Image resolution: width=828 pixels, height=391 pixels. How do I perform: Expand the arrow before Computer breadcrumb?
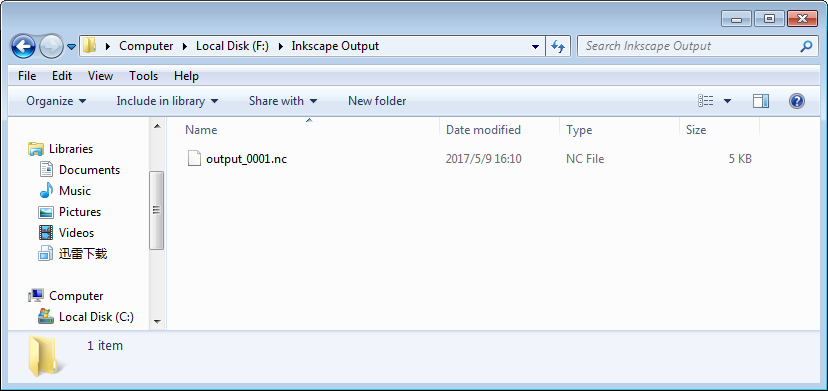108,46
